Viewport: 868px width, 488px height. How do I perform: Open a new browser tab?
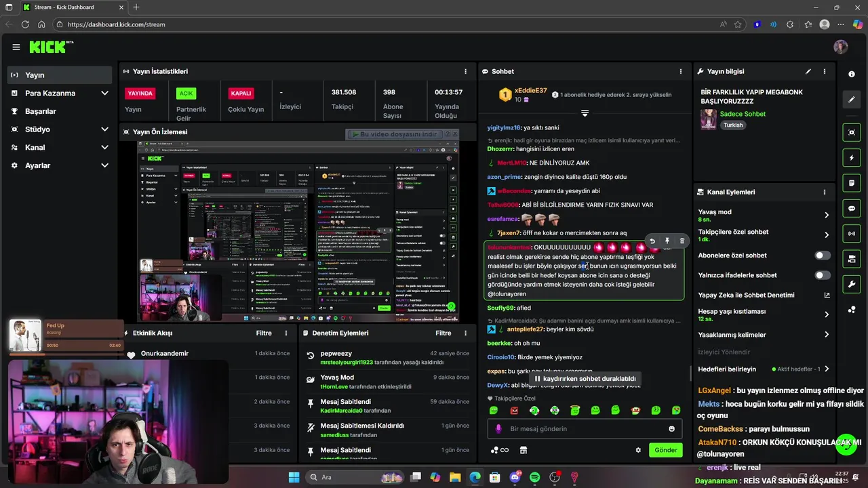[136, 7]
